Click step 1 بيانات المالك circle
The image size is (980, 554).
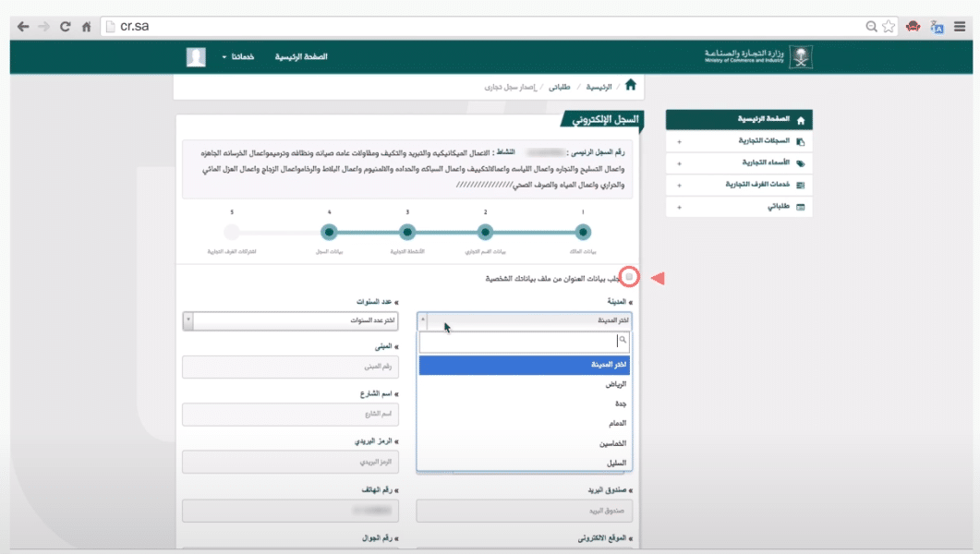pyautogui.click(x=583, y=233)
